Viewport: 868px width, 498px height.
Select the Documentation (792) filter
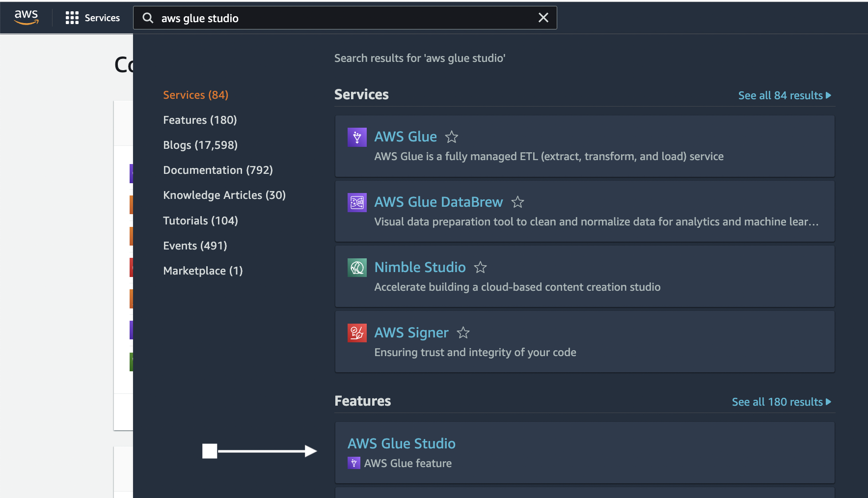pos(217,170)
